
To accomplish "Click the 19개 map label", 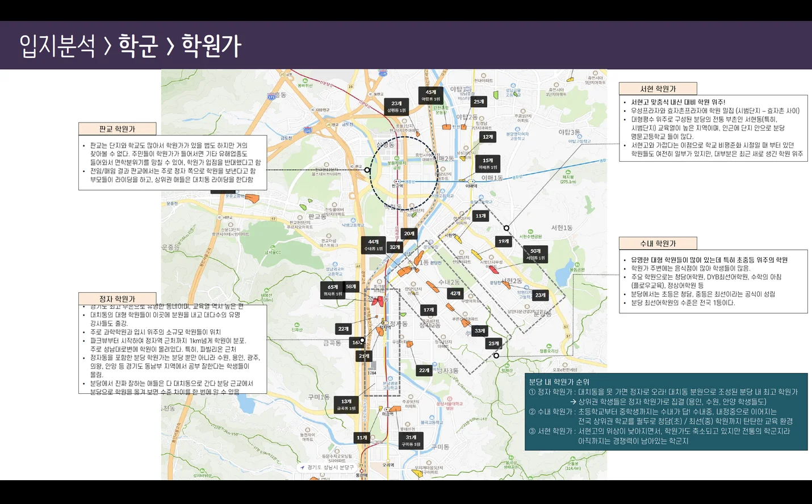I will click(504, 241).
